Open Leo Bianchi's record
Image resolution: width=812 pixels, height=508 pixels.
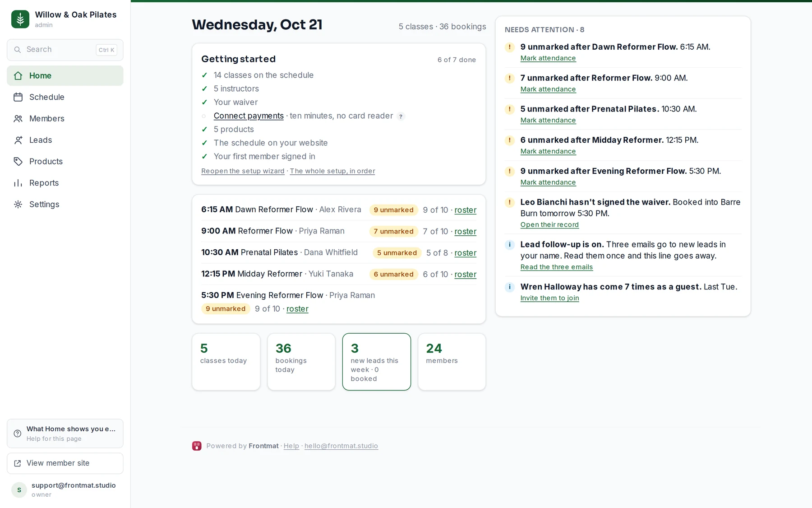[549, 224]
